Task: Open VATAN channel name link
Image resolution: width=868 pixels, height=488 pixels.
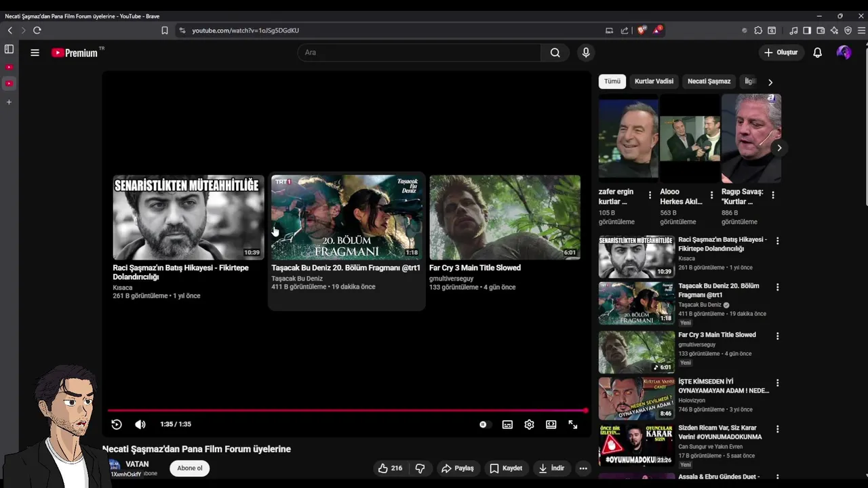Action: (x=137, y=464)
